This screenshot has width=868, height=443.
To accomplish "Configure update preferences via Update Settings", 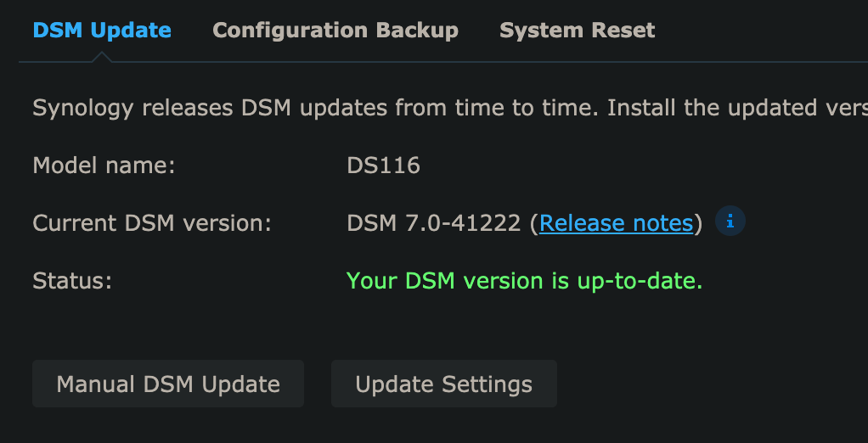I will [x=444, y=384].
